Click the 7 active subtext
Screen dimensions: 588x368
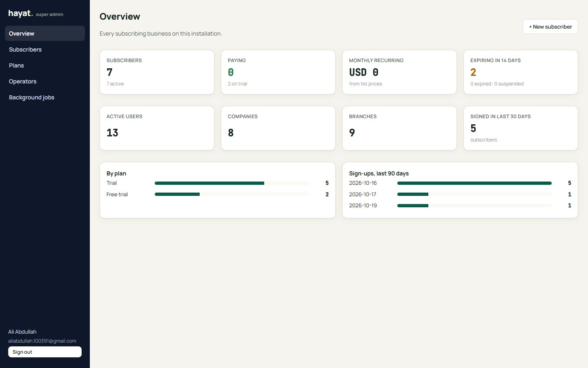tap(115, 84)
